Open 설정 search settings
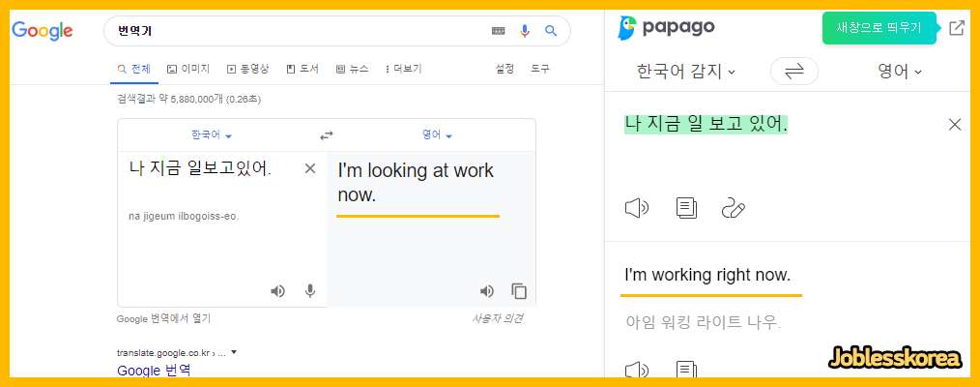Screen dimensions: 980x387 click(504, 69)
